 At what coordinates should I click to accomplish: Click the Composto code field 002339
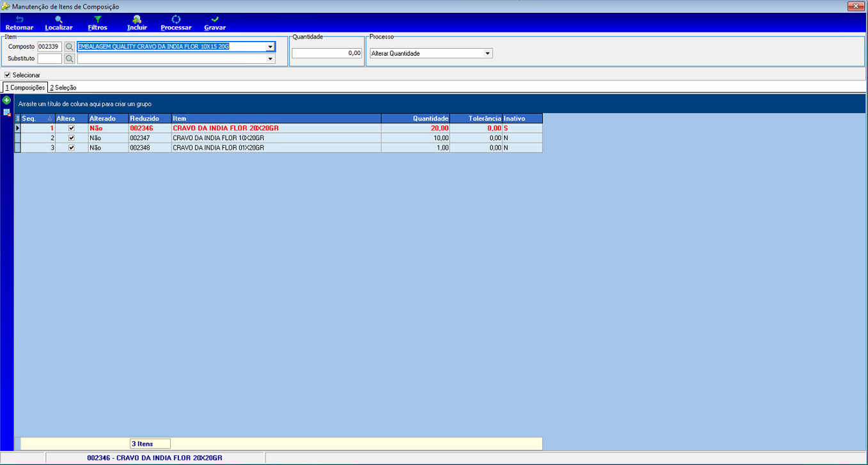pos(50,47)
